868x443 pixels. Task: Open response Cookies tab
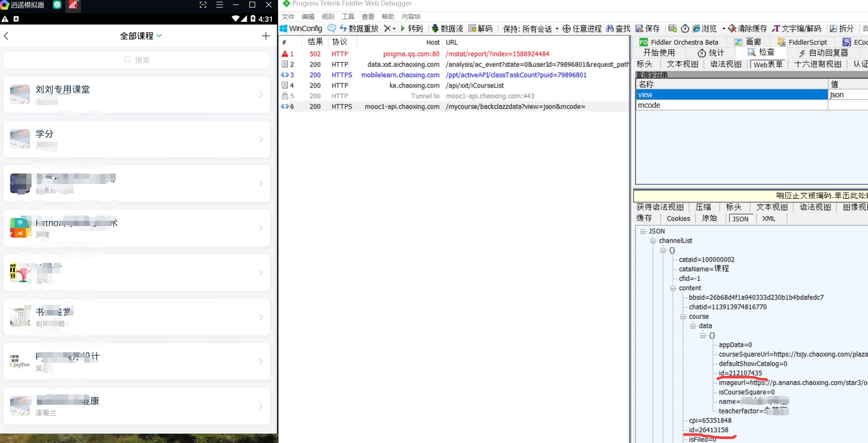coord(678,218)
